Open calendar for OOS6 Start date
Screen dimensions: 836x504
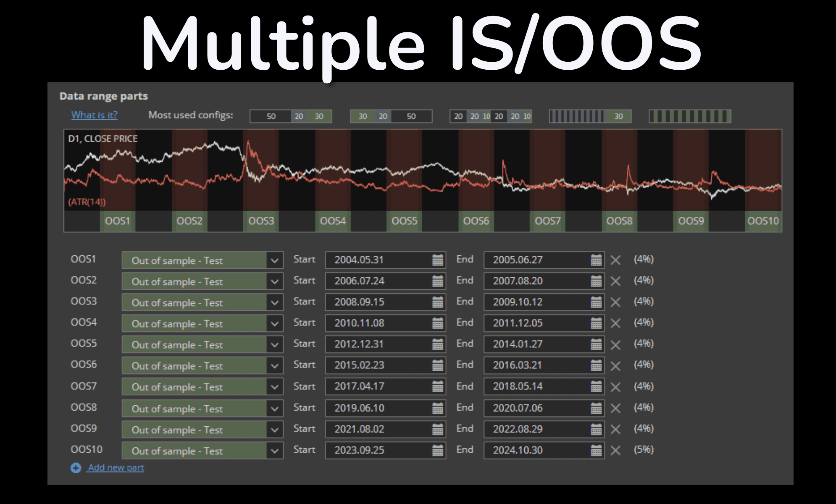pos(437,365)
